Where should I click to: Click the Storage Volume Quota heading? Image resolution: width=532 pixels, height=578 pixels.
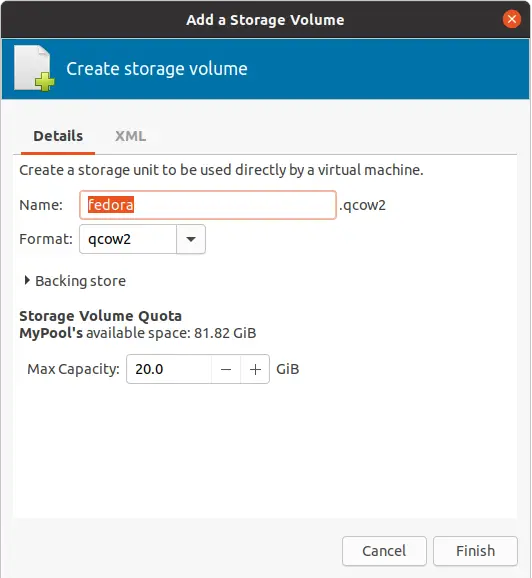coord(100,316)
